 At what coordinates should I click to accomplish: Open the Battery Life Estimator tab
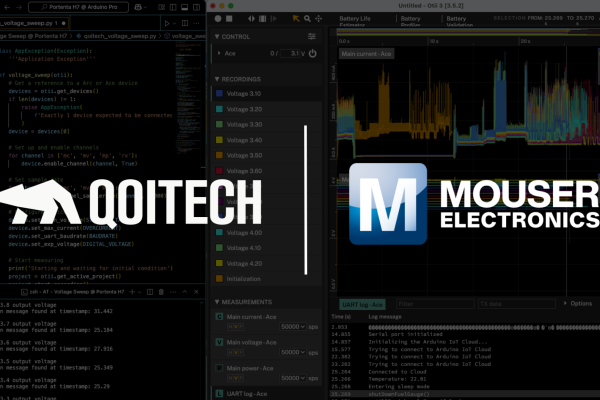click(355, 21)
